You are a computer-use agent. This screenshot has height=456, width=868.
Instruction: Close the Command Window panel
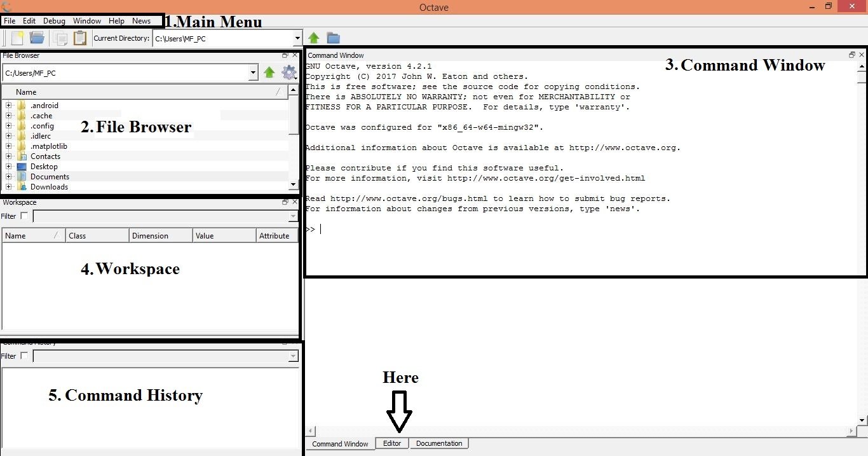pos(861,55)
